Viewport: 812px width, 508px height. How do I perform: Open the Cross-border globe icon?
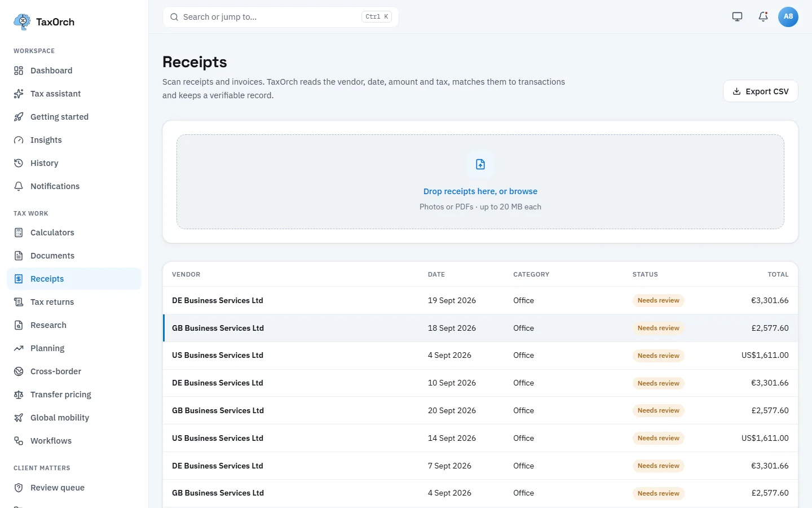click(19, 371)
